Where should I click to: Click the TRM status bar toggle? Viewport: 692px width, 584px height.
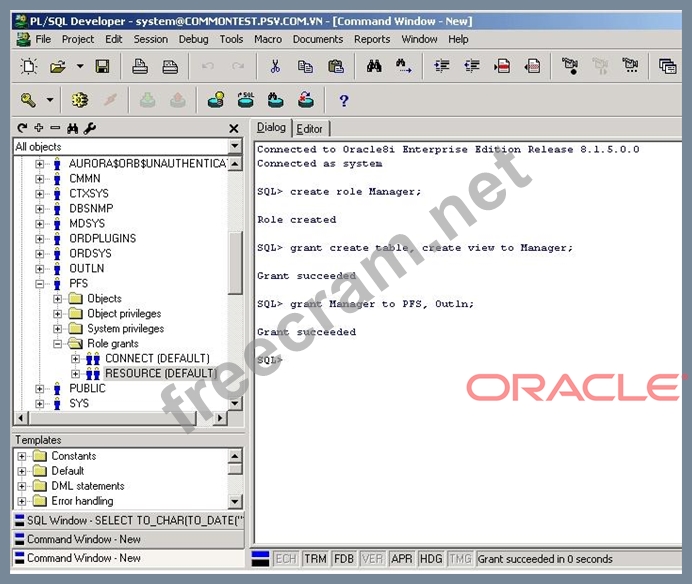pos(315,559)
